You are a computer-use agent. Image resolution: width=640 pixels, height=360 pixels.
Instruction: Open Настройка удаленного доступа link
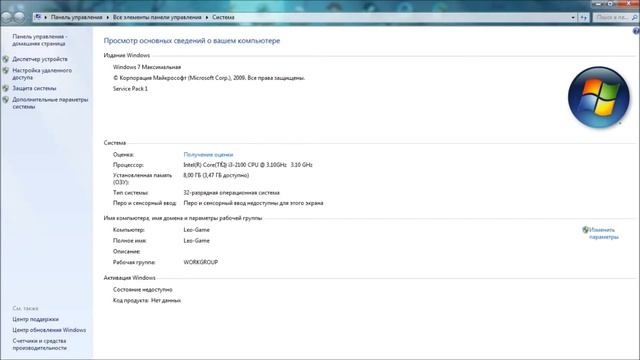[x=42, y=74]
